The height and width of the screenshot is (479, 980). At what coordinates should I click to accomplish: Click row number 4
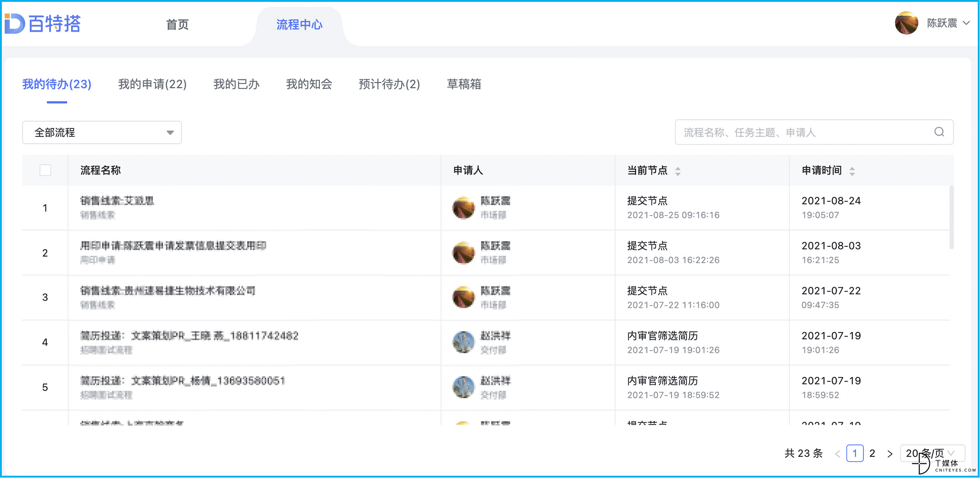[45, 342]
